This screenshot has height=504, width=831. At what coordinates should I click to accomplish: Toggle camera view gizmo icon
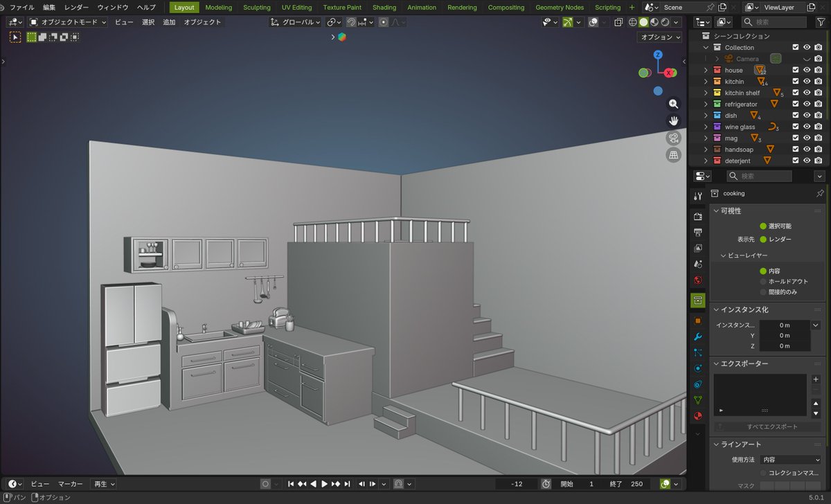pyautogui.click(x=673, y=138)
